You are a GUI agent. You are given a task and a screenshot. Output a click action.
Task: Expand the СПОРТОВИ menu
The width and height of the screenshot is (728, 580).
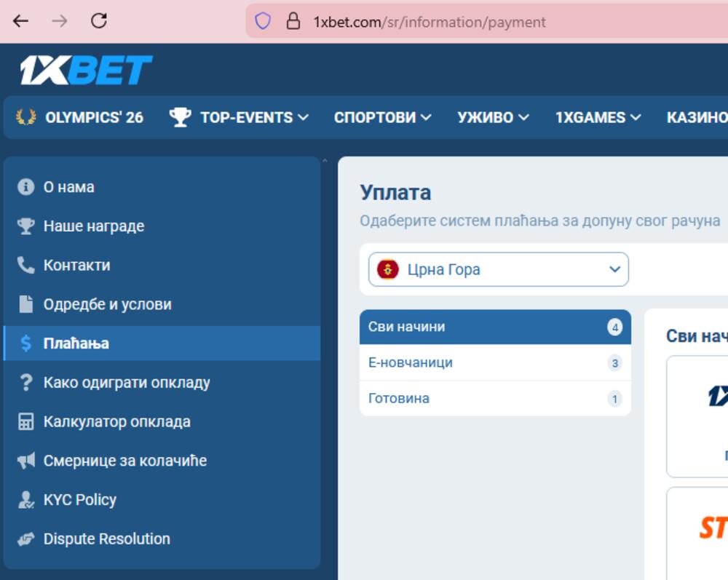[x=382, y=117]
